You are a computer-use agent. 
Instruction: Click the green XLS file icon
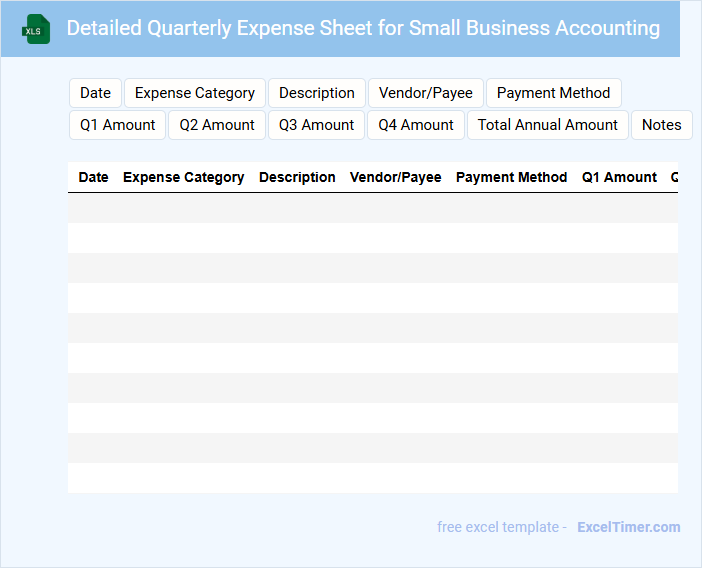[x=37, y=29]
